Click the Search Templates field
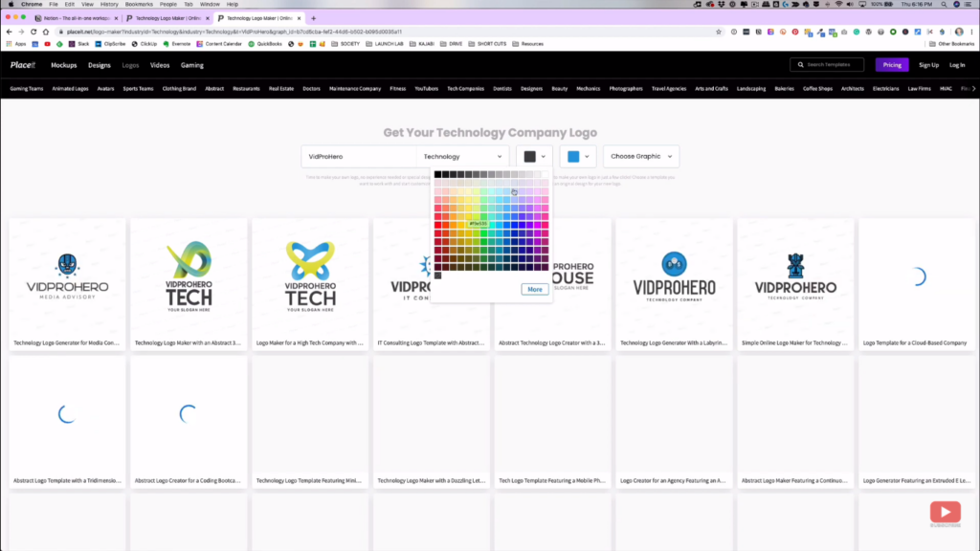 [x=827, y=64]
